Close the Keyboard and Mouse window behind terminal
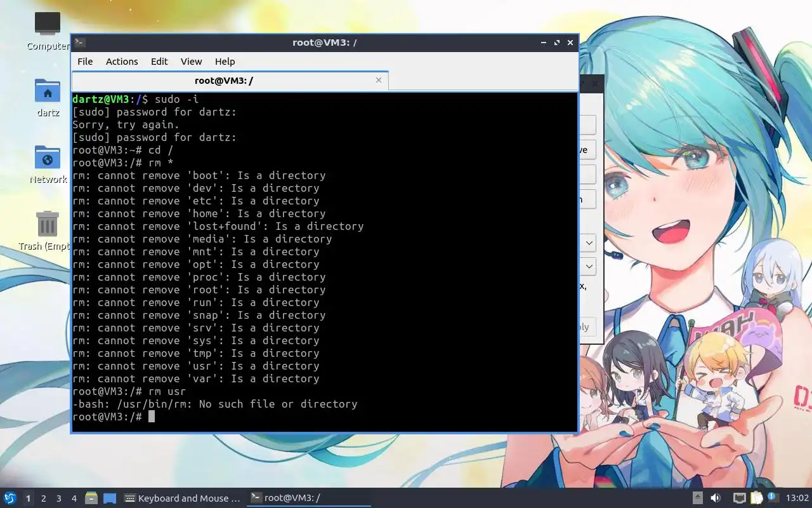 point(594,83)
